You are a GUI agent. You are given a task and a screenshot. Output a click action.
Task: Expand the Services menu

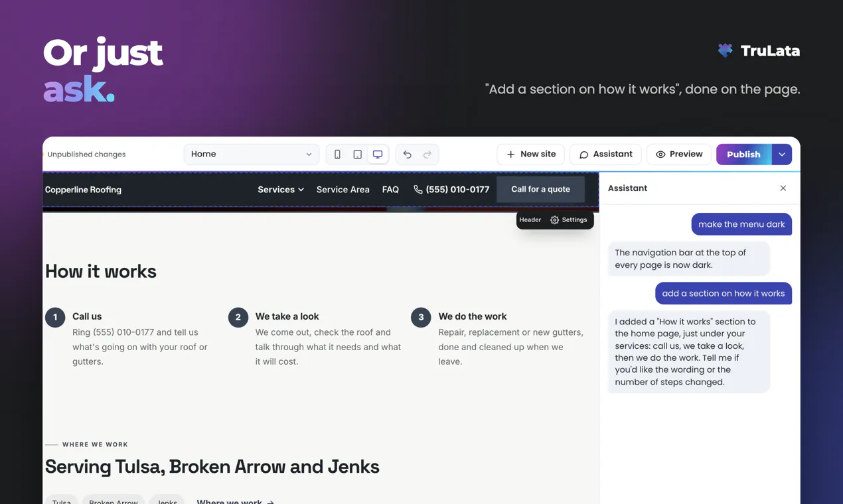click(281, 190)
